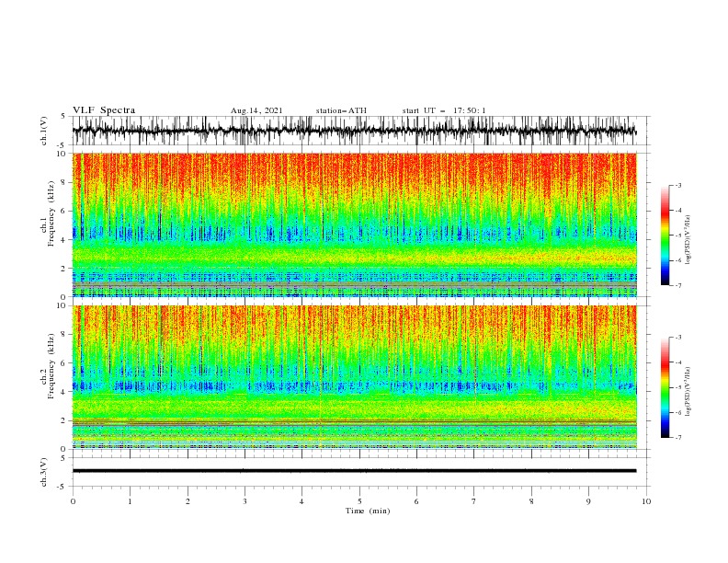Click the ch.2 color bar "log(PSD)(V²/Hz)" label
Viewport: 728px width, 563px height.
(x=688, y=392)
